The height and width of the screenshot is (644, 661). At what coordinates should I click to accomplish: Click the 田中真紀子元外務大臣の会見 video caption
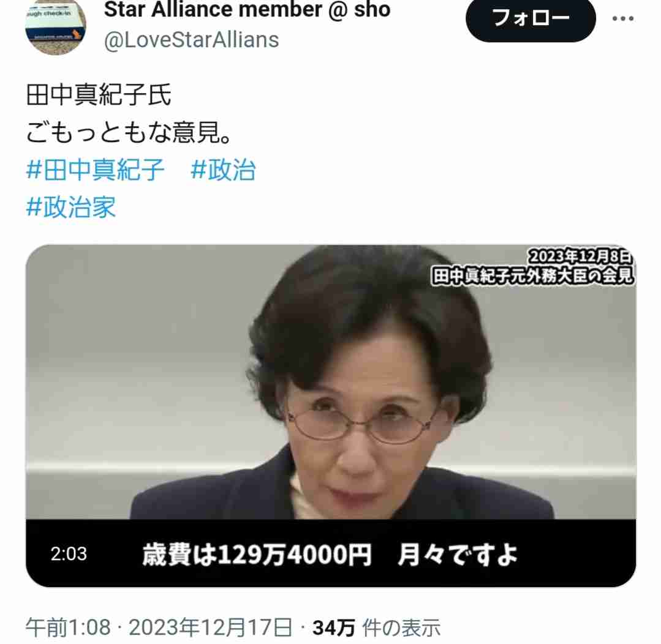point(533,276)
